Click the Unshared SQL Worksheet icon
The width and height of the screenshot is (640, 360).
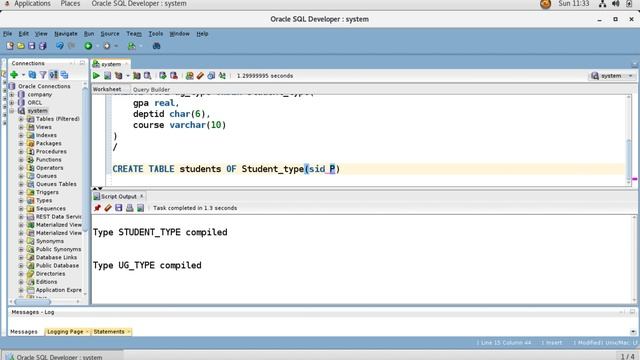click(x=189, y=76)
